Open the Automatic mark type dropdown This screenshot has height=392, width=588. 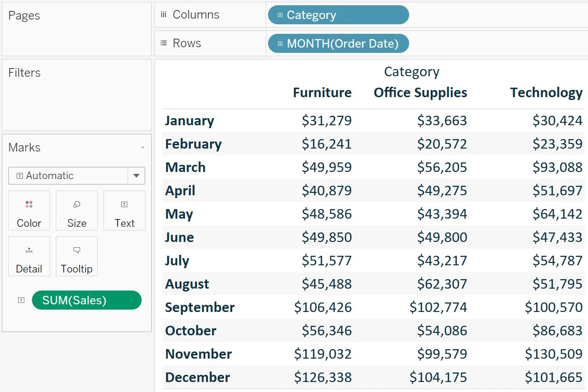137,176
